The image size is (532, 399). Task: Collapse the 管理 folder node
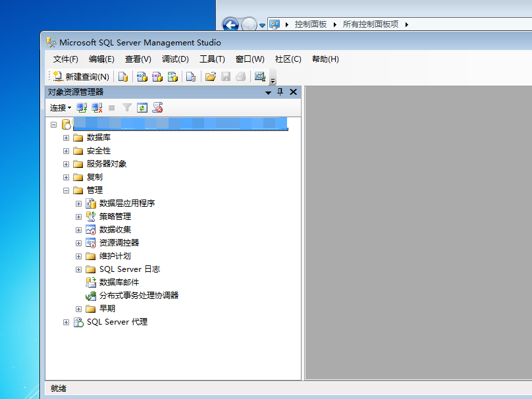pos(66,191)
